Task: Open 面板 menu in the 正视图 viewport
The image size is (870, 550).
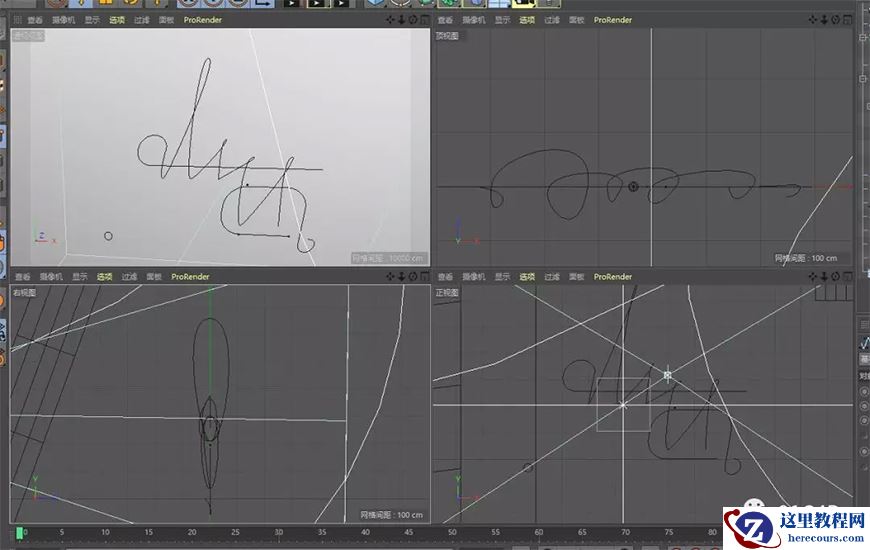Action: [x=576, y=276]
